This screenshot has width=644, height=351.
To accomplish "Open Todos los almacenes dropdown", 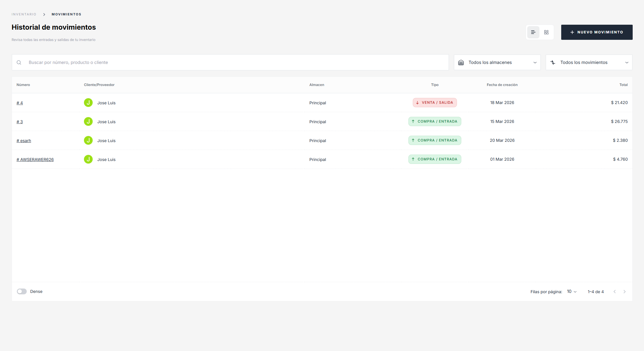I will [x=497, y=62].
